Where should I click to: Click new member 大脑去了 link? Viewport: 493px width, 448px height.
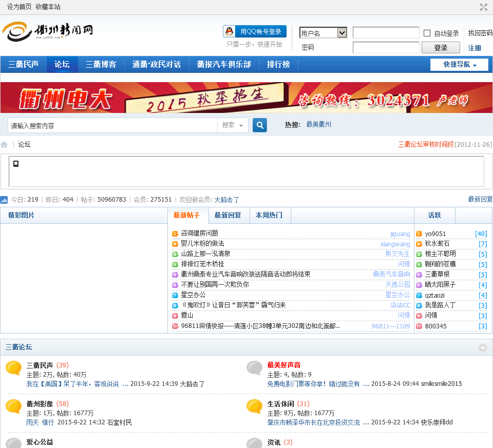(x=226, y=200)
